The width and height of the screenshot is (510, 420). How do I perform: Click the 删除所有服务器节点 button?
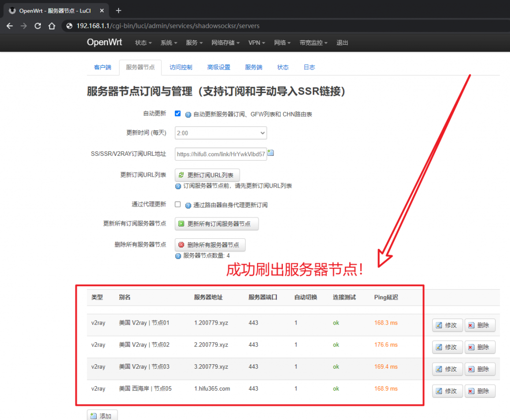point(210,245)
